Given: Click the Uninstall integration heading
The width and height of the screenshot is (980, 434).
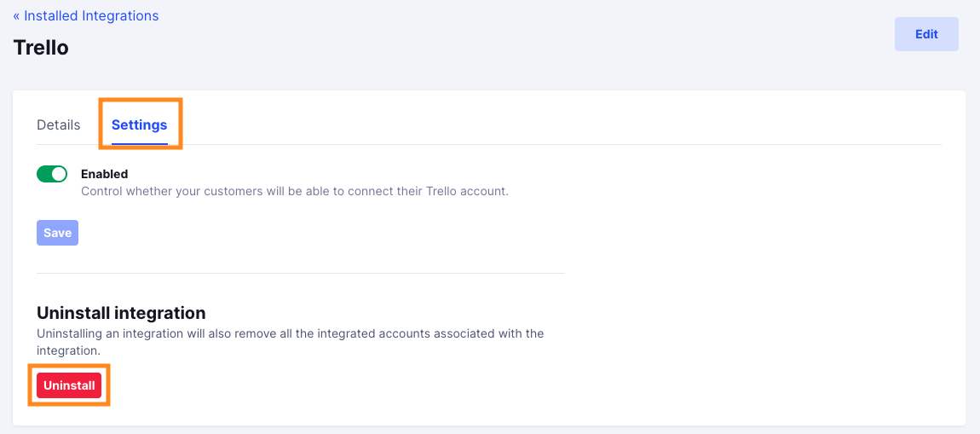Looking at the screenshot, I should 121,312.
